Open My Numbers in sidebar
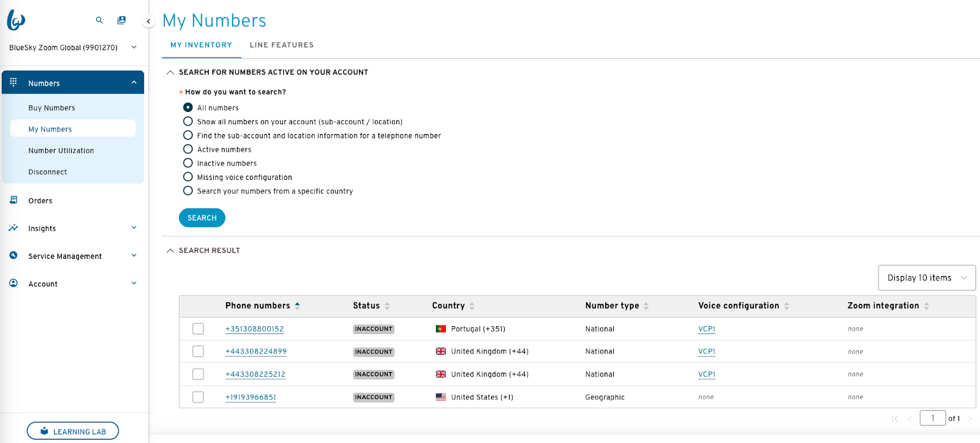Screen dimensions: 980x443 [73, 128]
